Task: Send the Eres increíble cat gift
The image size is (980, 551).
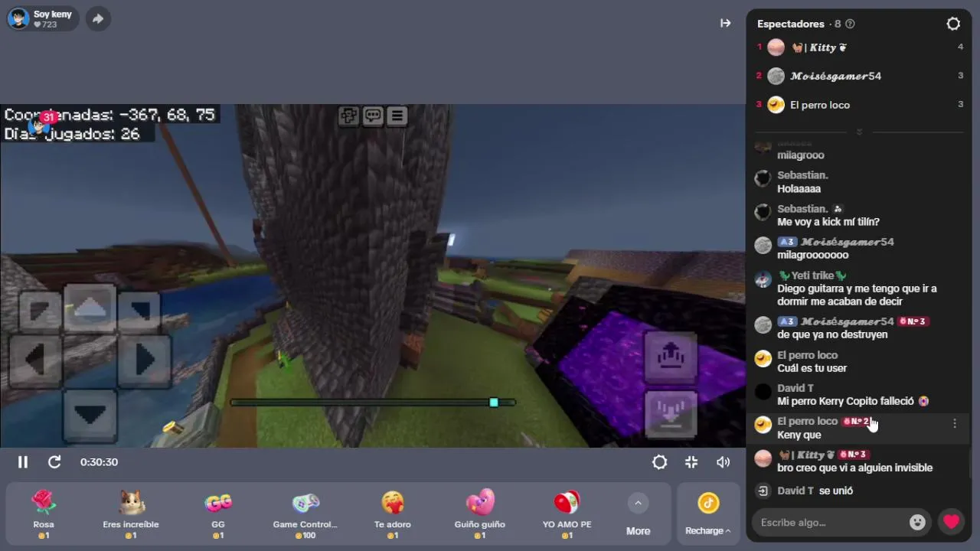Action: tap(131, 514)
